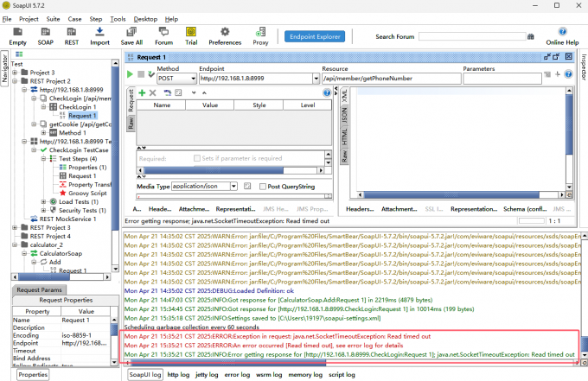Switch to the script log tab
Viewport: 588px width, 381px height.
[342, 374]
